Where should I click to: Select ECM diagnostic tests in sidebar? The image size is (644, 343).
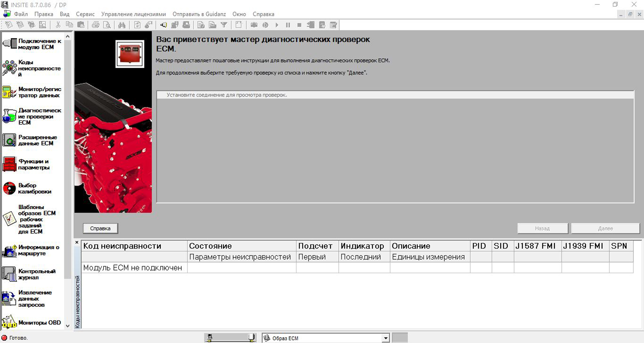32,117
